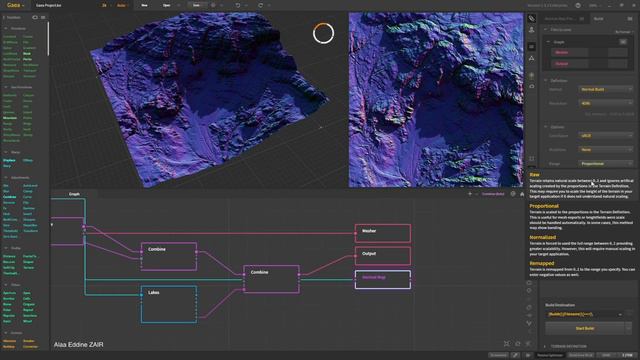Open the file format dropdown
The height and width of the screenshot is (360, 640).
coord(624,32)
